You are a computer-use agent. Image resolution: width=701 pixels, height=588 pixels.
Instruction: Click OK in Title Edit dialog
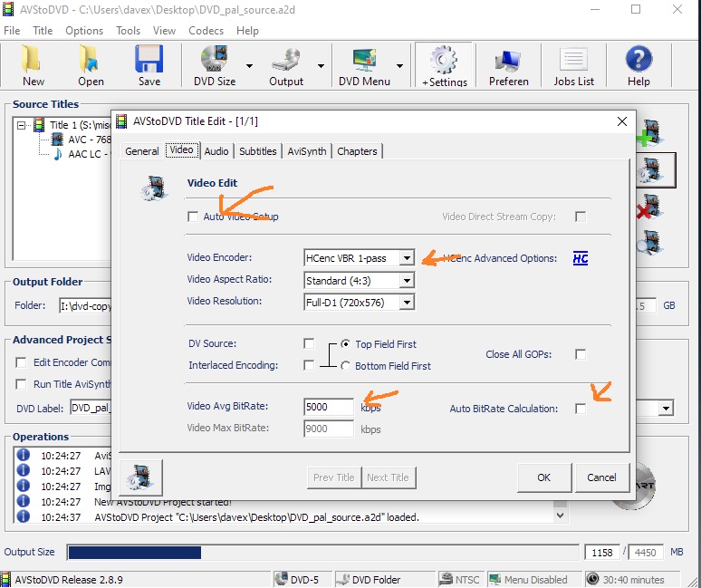tap(544, 477)
